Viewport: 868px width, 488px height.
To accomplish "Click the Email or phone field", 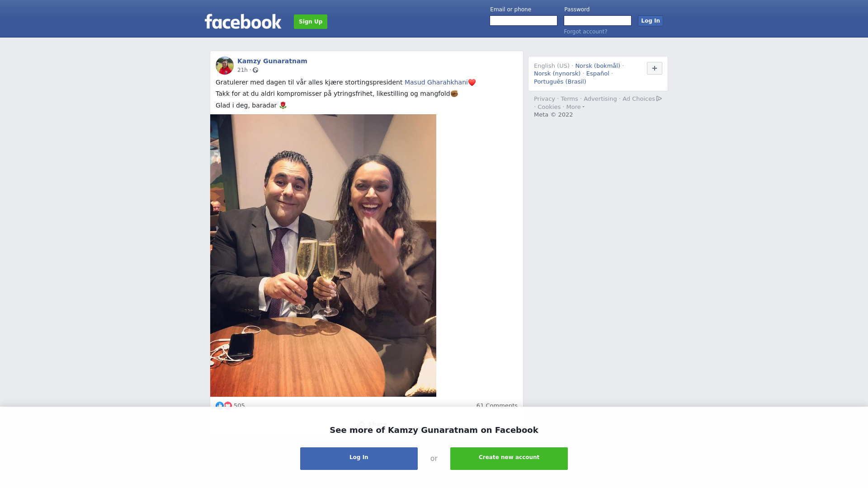I will tap(524, 21).
